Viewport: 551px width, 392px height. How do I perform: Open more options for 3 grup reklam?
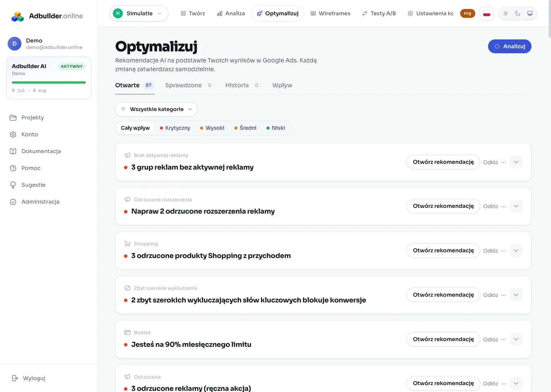click(x=504, y=162)
